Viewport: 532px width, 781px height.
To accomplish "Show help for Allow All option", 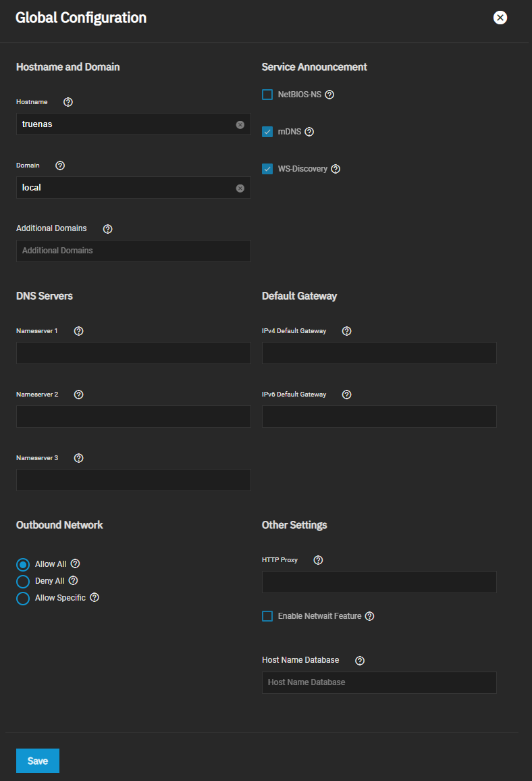I will pyautogui.click(x=75, y=563).
